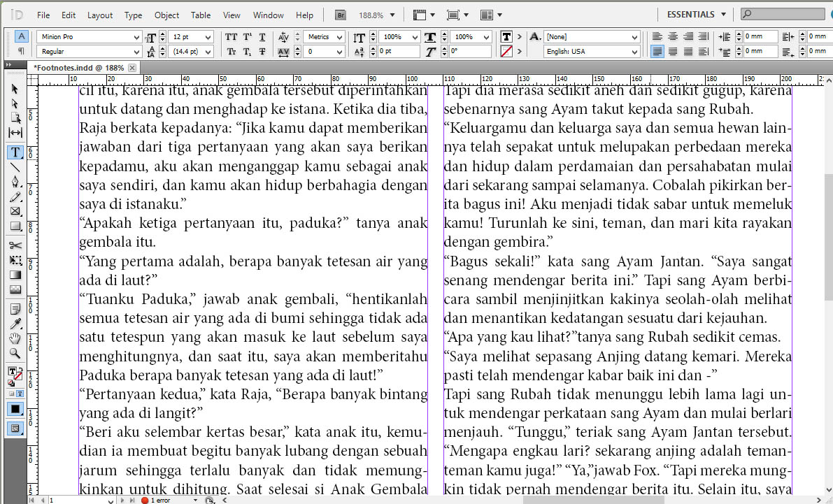833x504 pixels.
Task: Open the File menu
Action: pyautogui.click(x=43, y=15)
